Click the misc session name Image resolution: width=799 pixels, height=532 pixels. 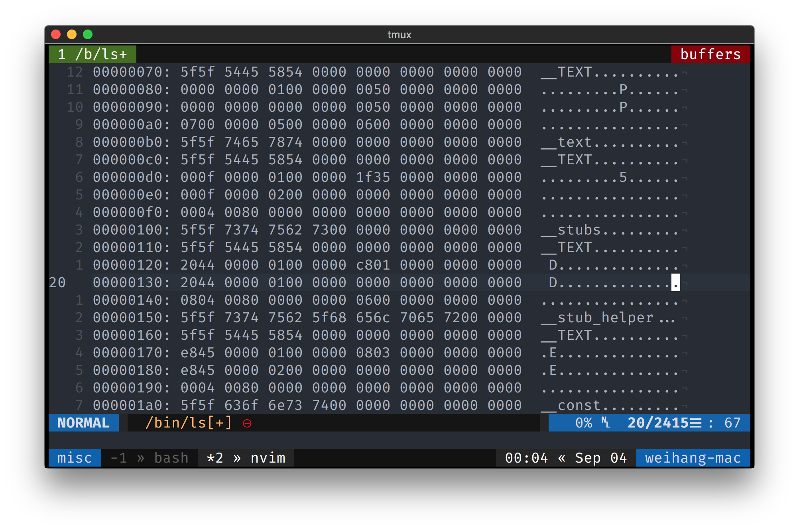click(75, 458)
